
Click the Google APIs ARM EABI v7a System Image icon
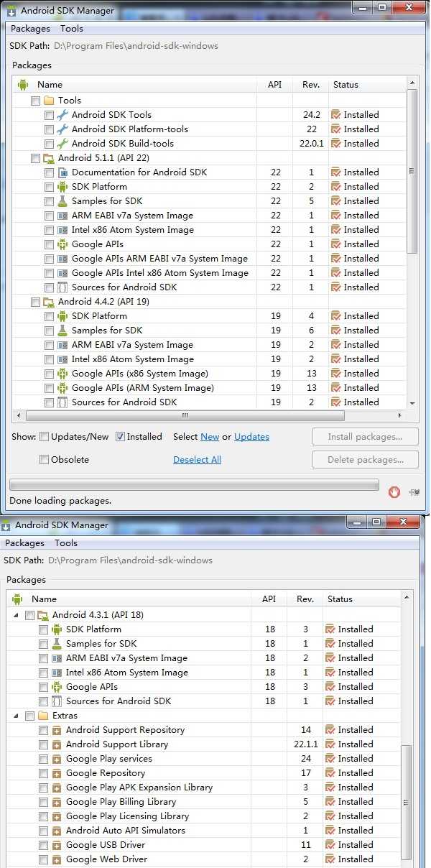tap(62, 259)
